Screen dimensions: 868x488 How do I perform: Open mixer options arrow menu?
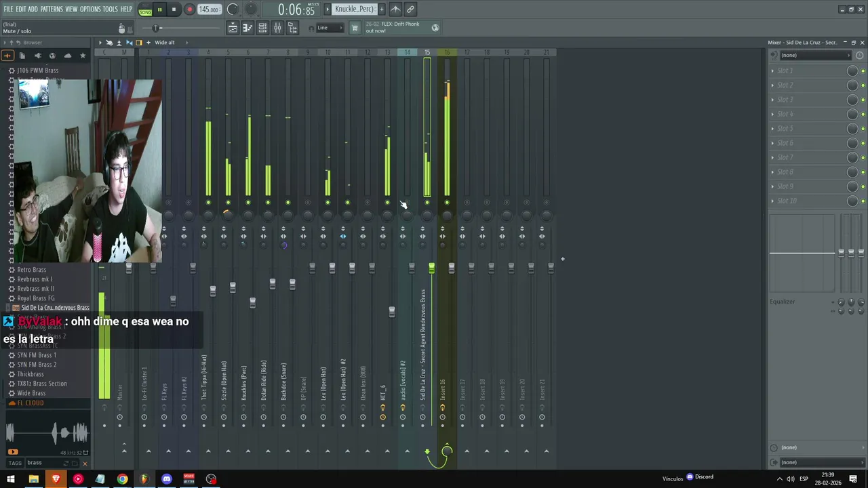click(x=100, y=43)
